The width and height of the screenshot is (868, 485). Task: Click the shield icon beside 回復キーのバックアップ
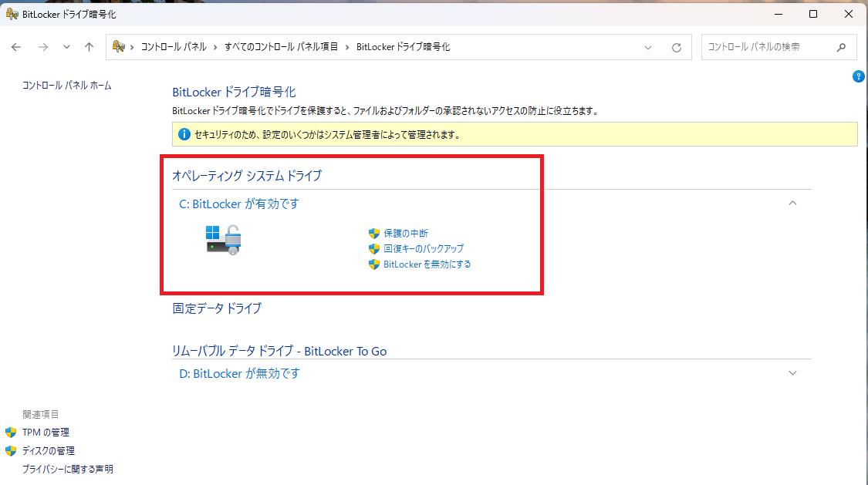[374, 249]
